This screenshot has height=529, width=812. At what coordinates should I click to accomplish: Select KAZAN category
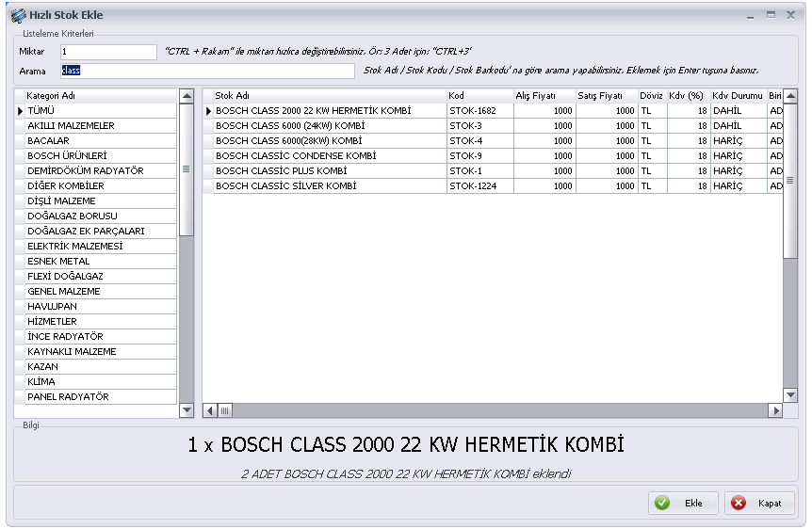(101, 366)
